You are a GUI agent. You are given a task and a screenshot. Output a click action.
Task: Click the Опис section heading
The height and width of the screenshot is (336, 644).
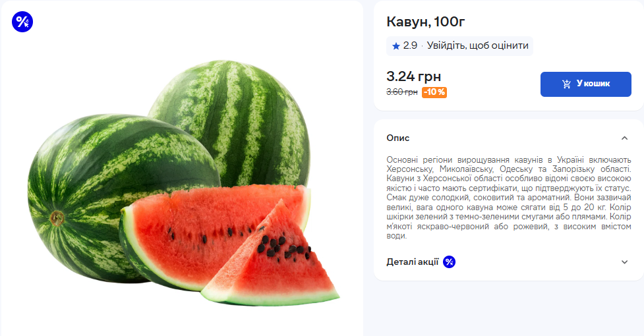point(398,138)
